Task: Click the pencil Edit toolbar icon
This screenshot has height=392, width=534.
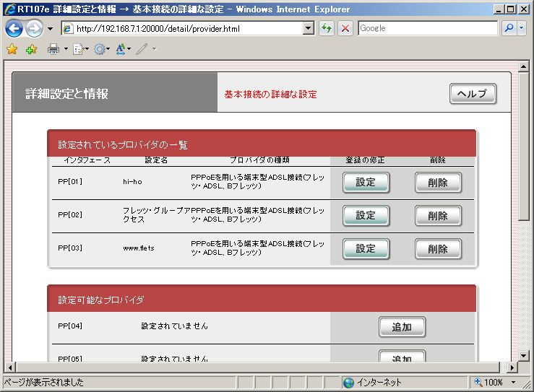Action: [x=142, y=49]
